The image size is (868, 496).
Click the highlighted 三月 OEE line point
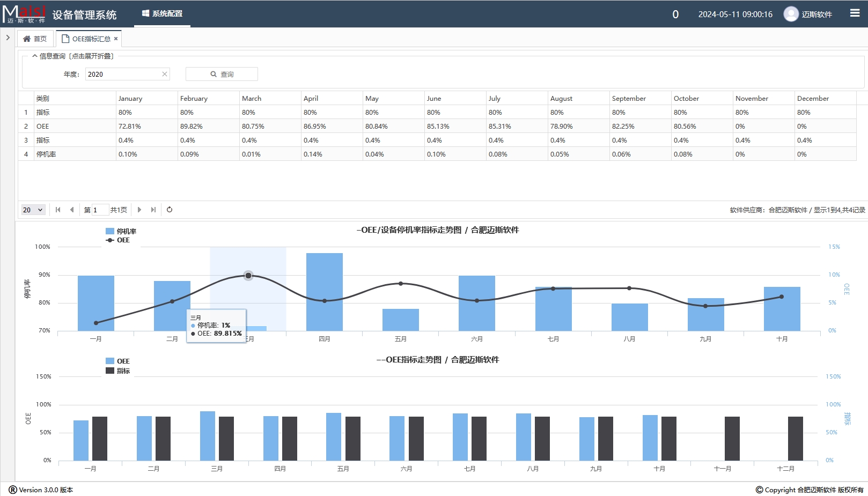[248, 276]
